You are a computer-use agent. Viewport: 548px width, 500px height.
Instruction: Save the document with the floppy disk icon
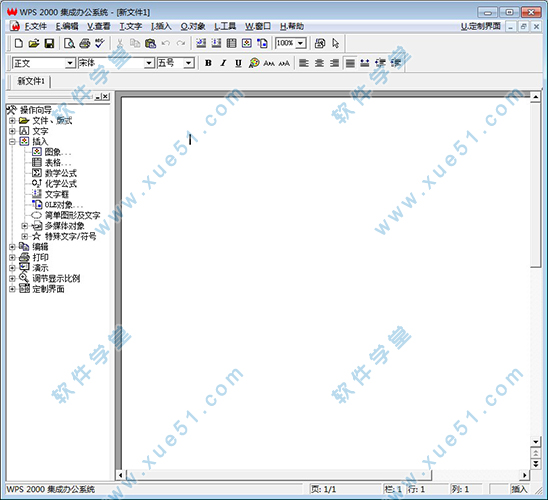click(x=49, y=43)
